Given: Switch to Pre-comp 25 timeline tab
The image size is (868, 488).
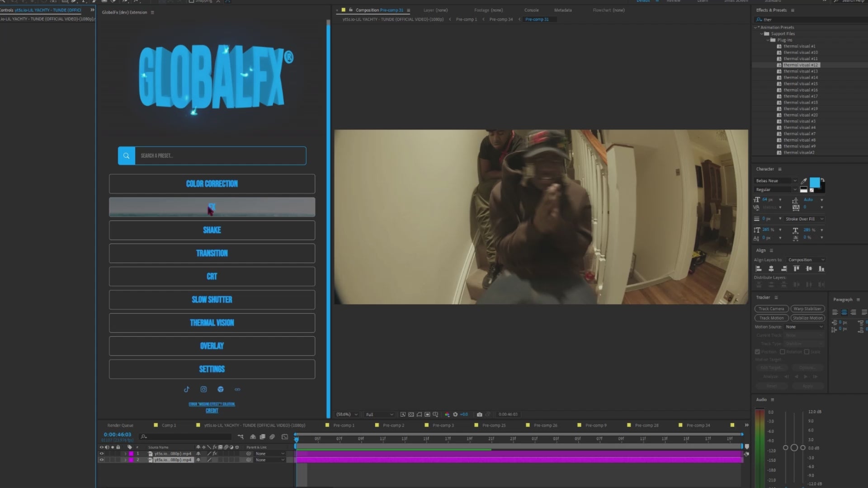Looking at the screenshot, I should click(494, 425).
